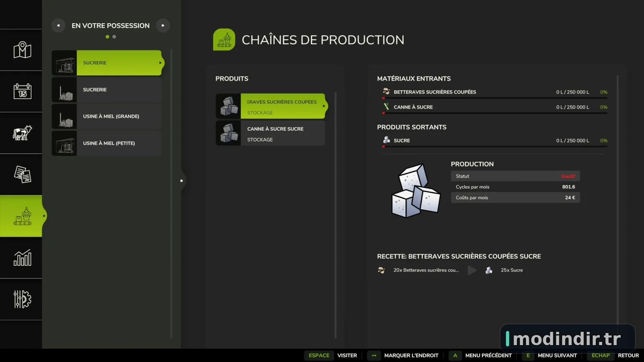Expand arrow on Betteraves sucrières product
The image size is (644, 362).
click(x=324, y=106)
